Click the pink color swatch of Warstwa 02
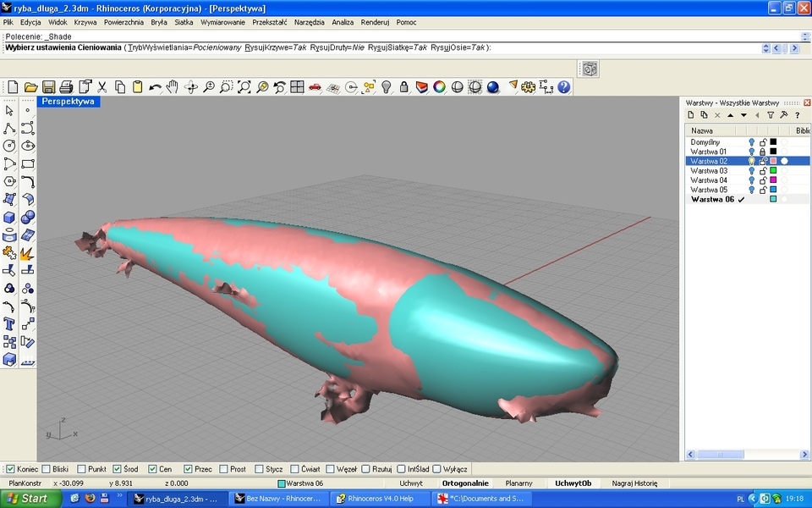 coord(772,161)
